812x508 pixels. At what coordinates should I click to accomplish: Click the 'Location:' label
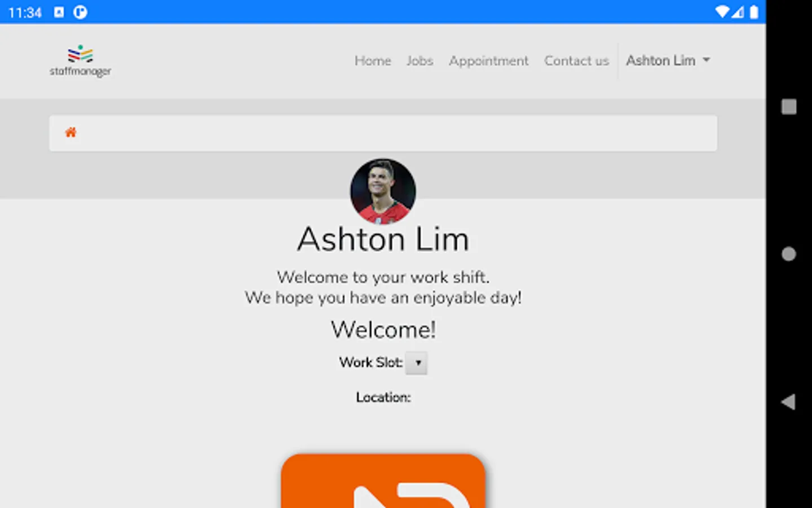[x=383, y=397]
